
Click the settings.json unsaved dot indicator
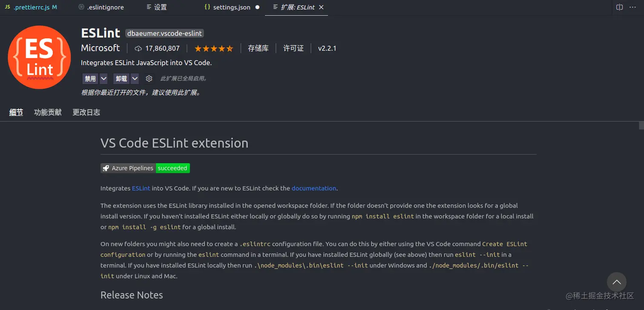[x=257, y=7]
